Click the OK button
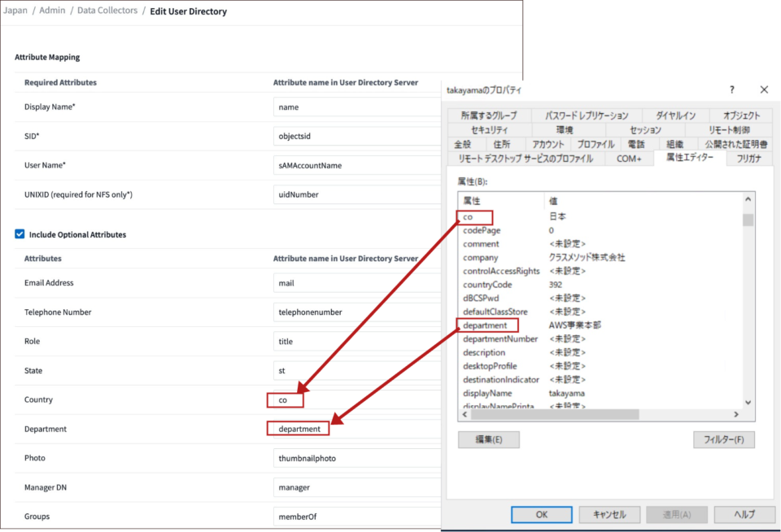Image resolution: width=781 pixels, height=532 pixels. 541,514
